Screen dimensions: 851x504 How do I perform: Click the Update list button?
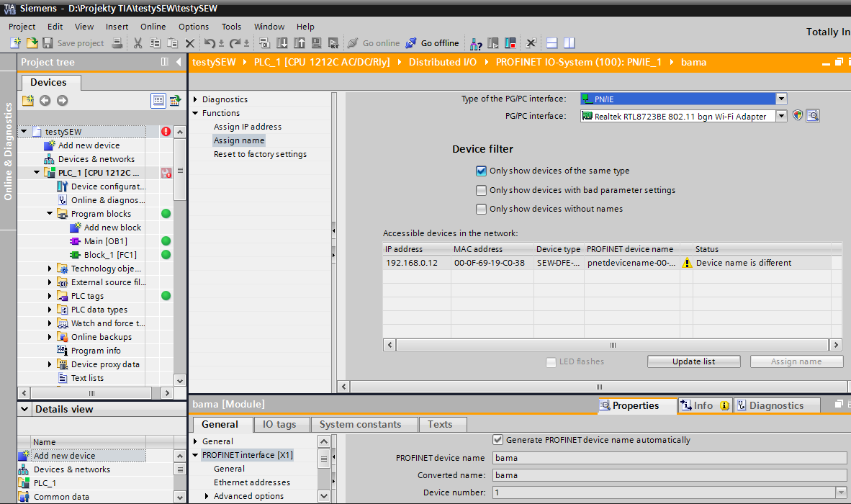693,361
